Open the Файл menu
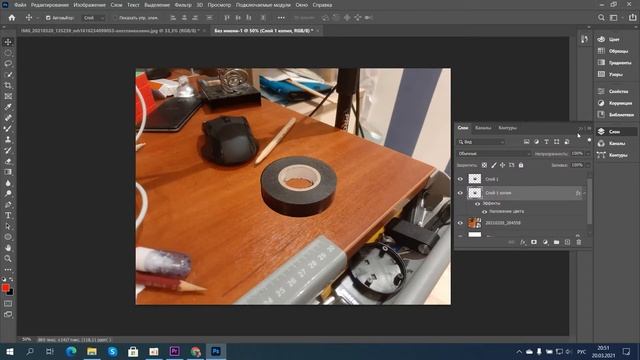The image size is (640, 360). point(20,5)
